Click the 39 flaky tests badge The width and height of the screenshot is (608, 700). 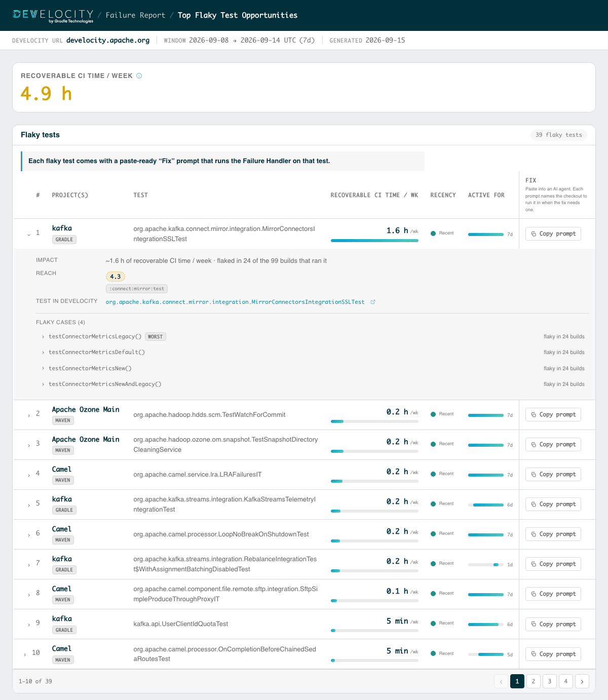(559, 135)
